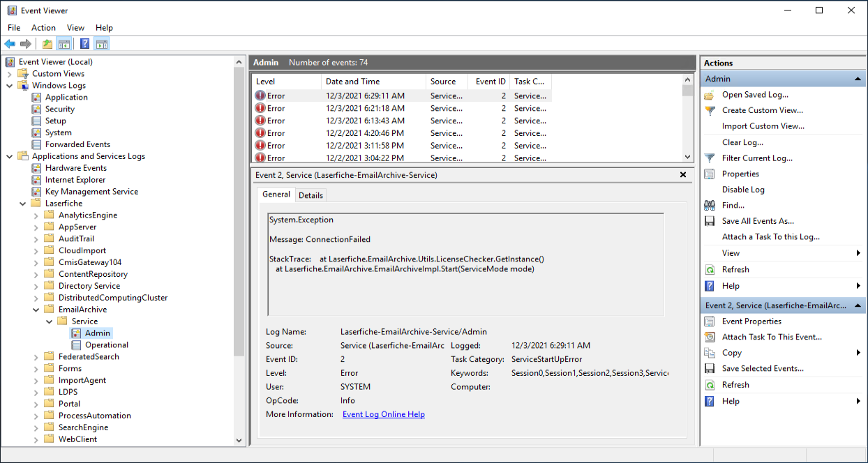Click the Create Custom View funnel icon
868x463 pixels.
click(710, 110)
